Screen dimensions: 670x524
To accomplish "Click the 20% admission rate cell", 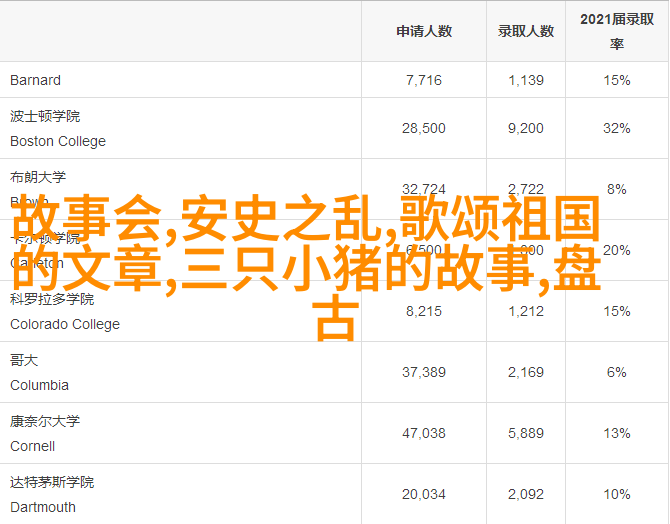I will point(617,250).
